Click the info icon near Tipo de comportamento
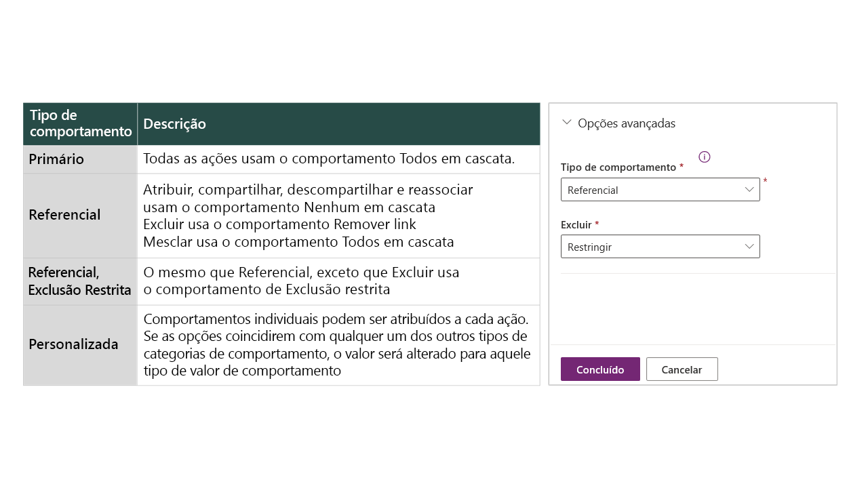This screenshot has height=488, width=868. (704, 157)
